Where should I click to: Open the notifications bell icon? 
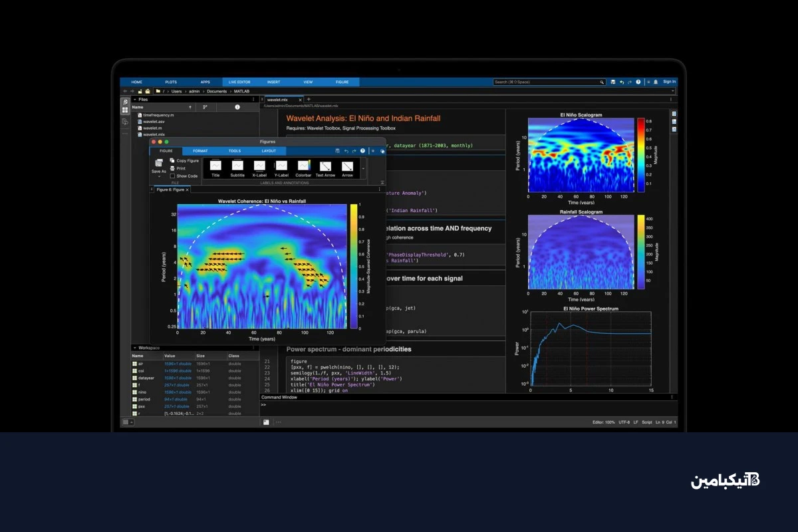click(656, 82)
